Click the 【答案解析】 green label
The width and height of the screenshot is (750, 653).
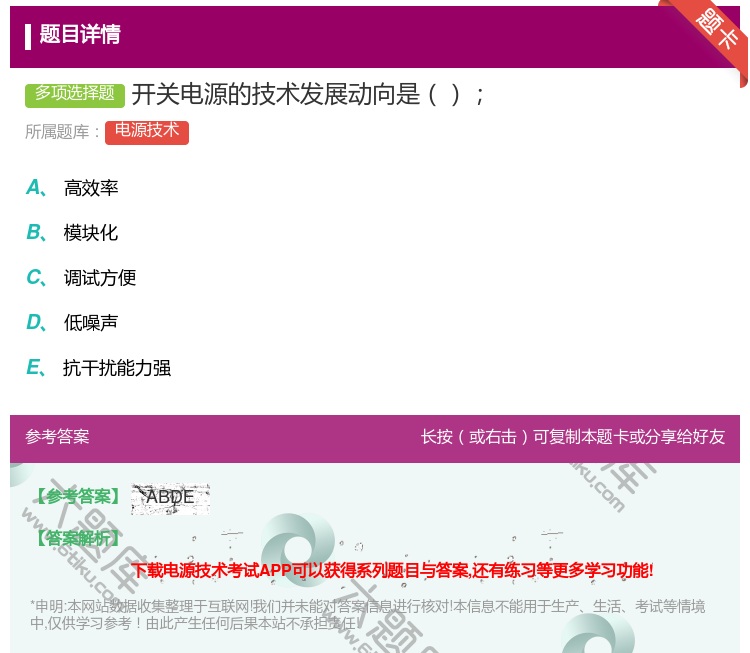click(x=78, y=539)
